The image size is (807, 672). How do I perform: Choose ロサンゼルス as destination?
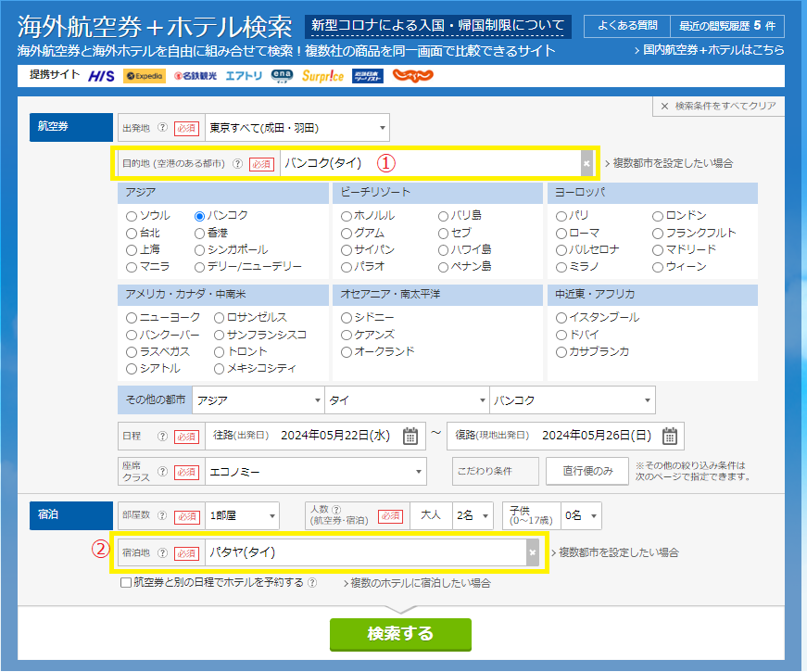(220, 318)
